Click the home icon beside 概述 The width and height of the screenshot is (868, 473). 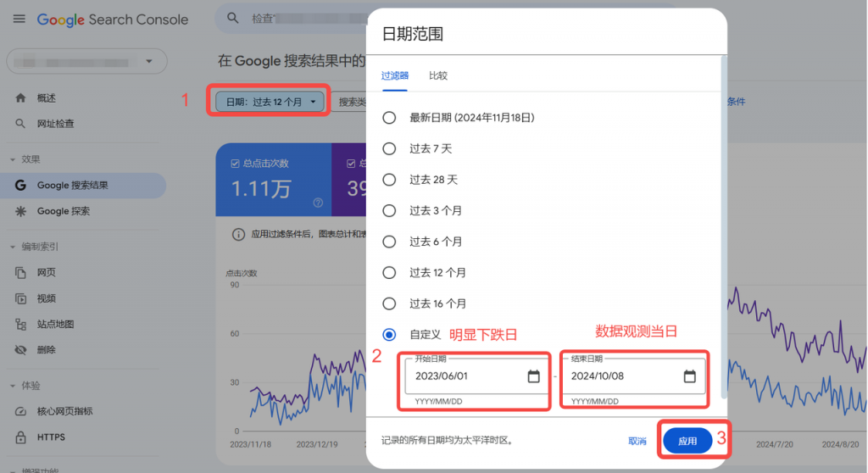pos(20,98)
